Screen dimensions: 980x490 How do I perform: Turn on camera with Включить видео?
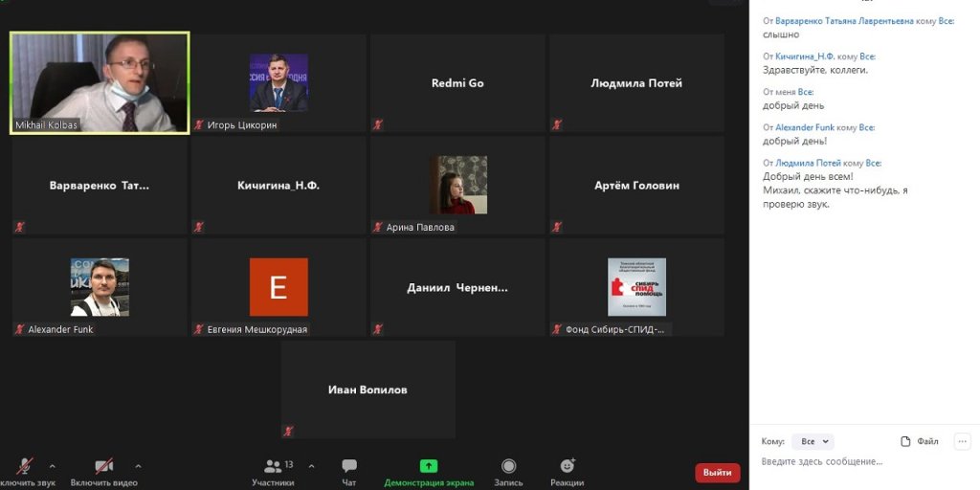click(103, 466)
